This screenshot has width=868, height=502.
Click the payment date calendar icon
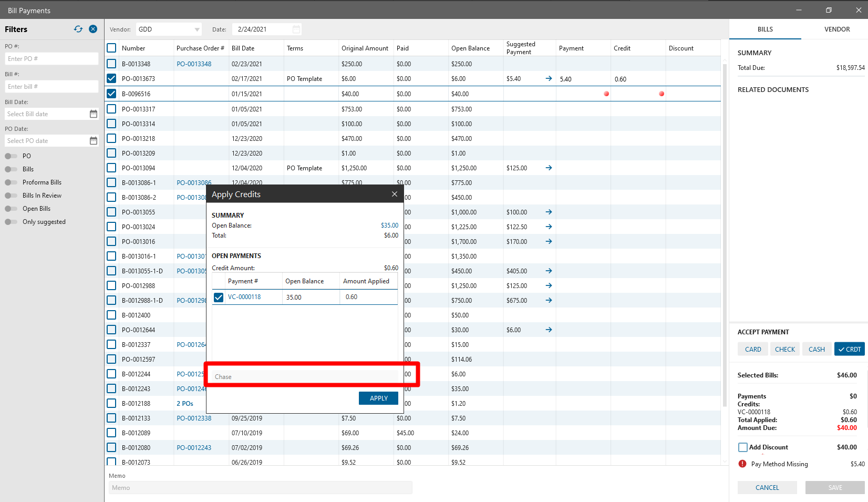(296, 29)
